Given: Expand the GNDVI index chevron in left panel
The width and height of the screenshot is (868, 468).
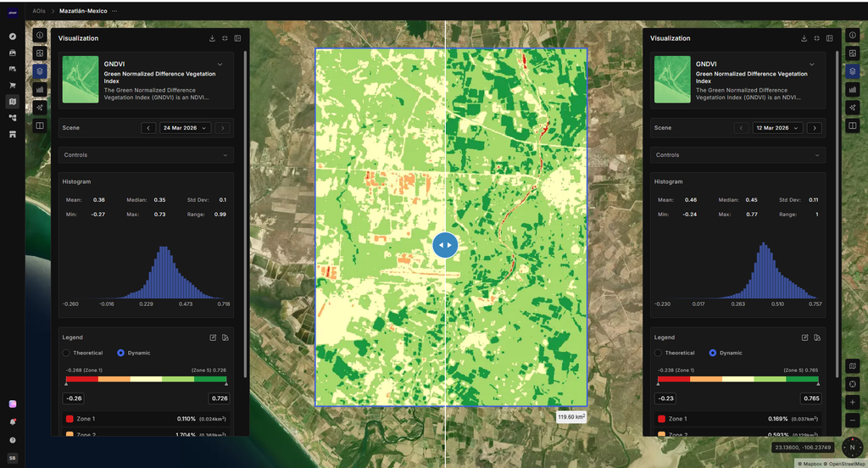Looking at the screenshot, I should [x=220, y=64].
